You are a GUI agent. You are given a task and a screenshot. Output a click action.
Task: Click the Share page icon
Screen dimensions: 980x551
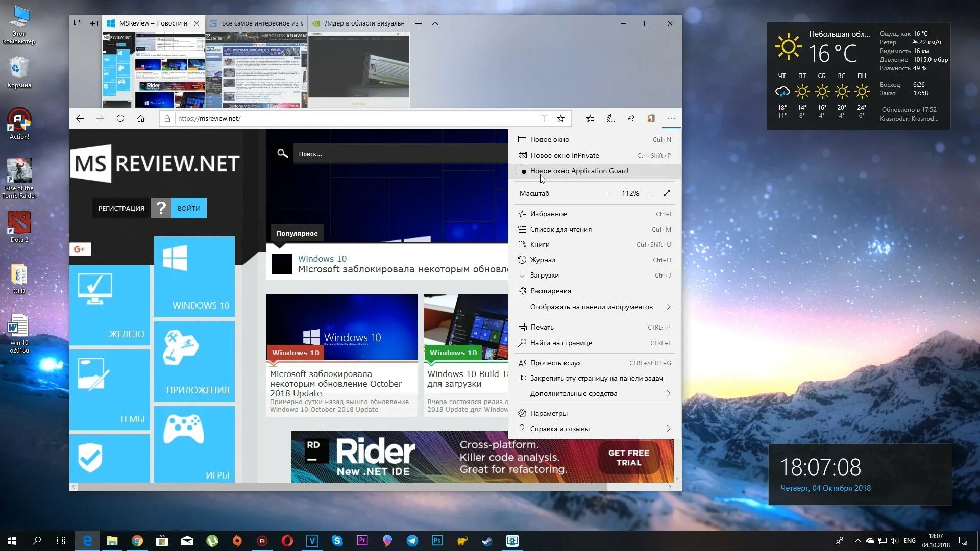pyautogui.click(x=630, y=118)
